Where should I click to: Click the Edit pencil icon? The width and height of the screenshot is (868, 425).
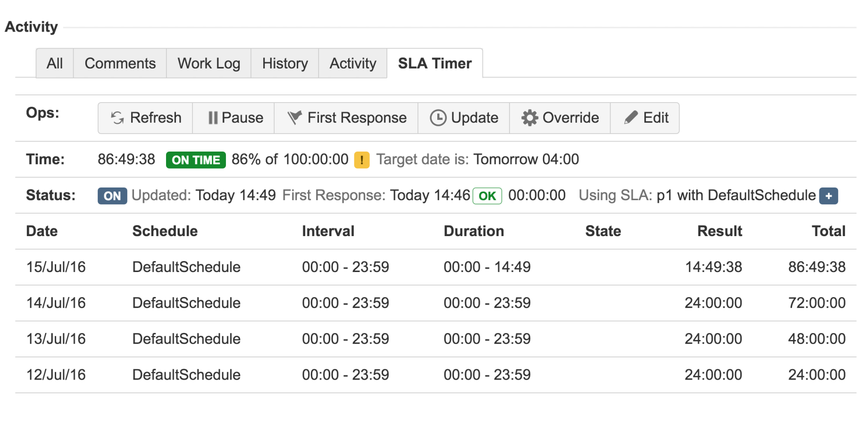(631, 118)
